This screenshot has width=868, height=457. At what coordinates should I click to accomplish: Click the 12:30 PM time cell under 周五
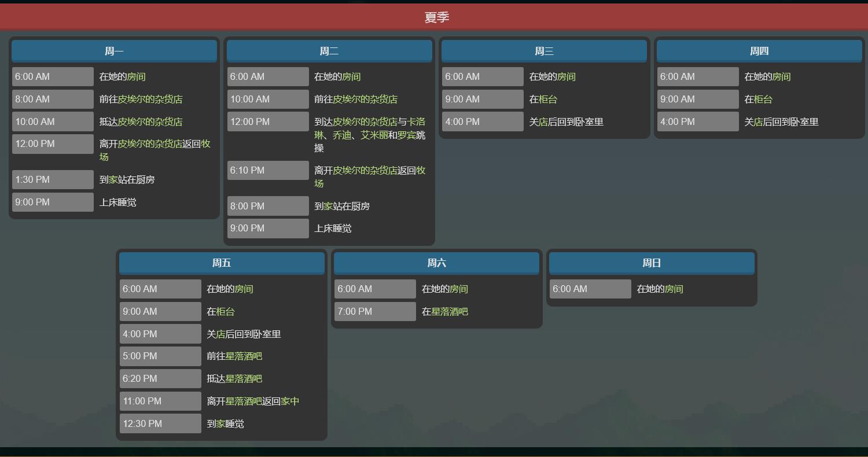(x=160, y=423)
